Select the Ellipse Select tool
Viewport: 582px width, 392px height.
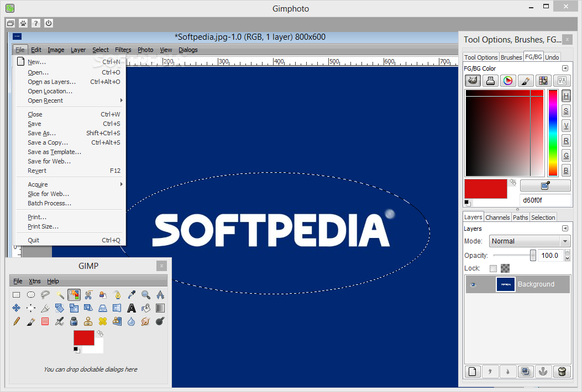coord(31,295)
